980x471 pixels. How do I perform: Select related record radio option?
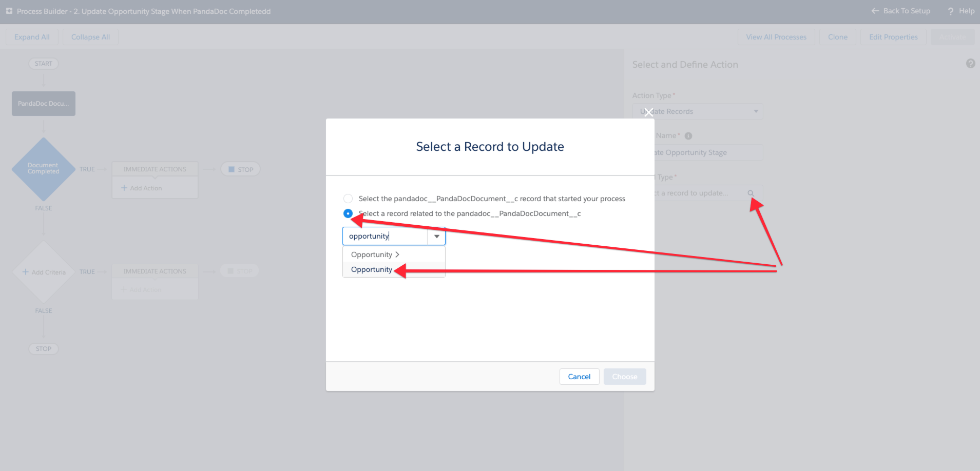point(348,213)
